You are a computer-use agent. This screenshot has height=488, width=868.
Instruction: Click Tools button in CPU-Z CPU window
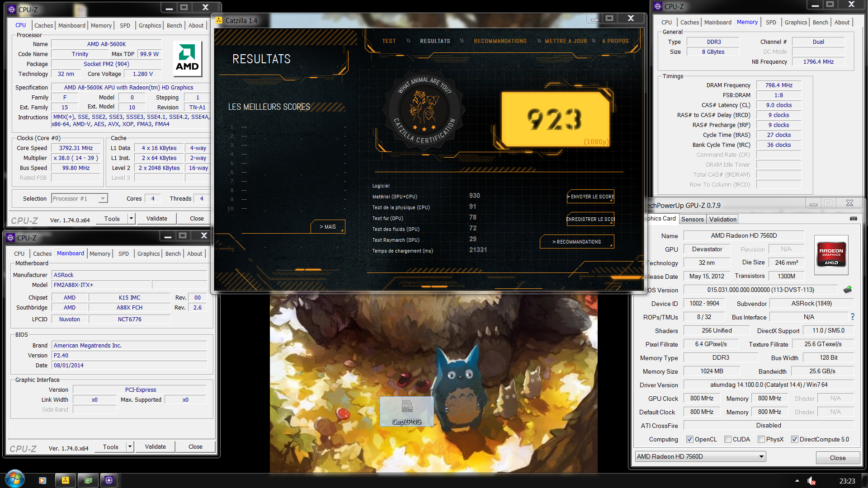112,219
